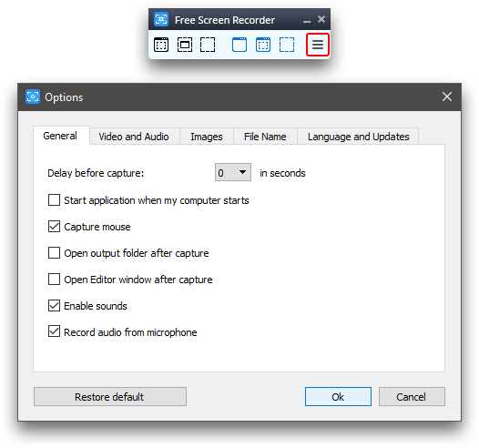Open the Video and Audio tab

coord(134,137)
